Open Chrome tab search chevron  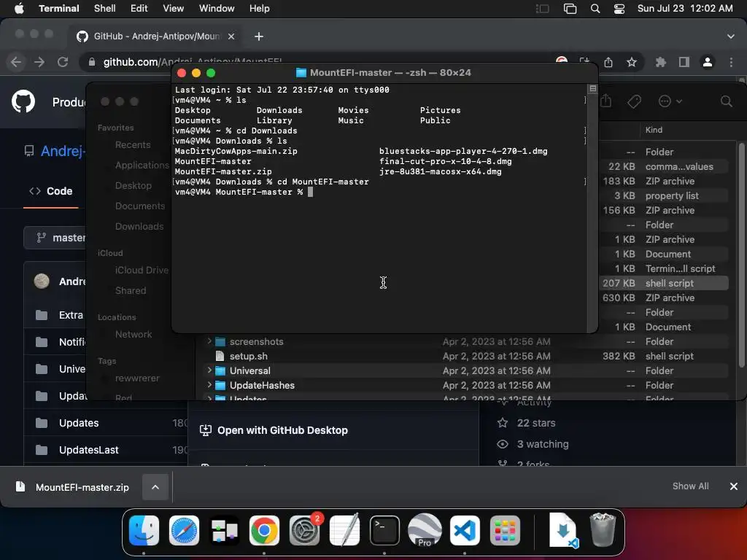pyautogui.click(x=730, y=36)
